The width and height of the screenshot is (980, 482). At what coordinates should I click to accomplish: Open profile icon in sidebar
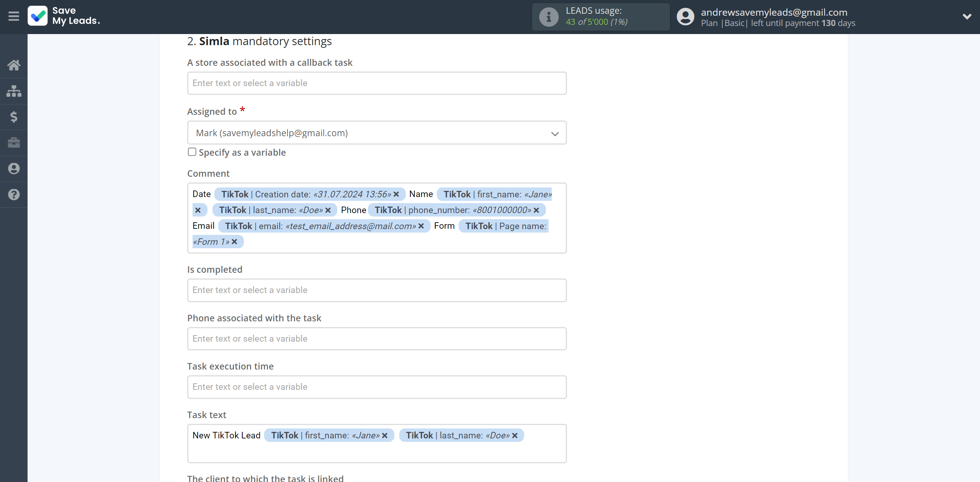pyautogui.click(x=14, y=168)
